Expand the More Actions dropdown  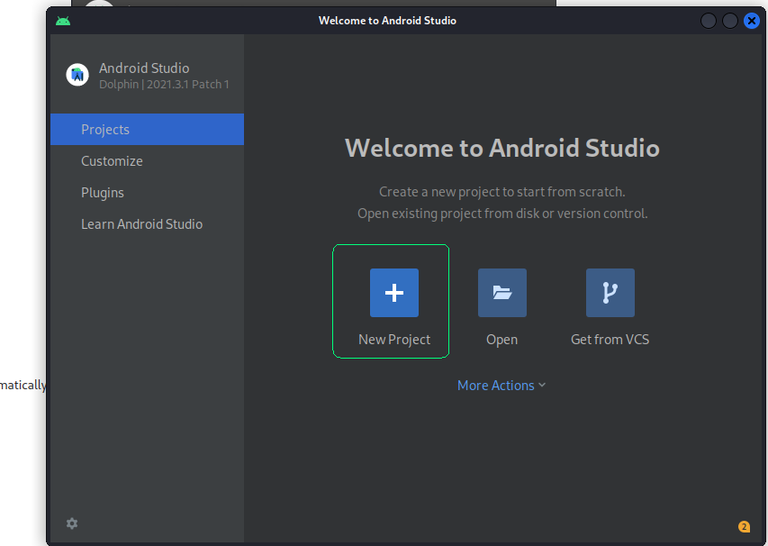[x=496, y=385]
